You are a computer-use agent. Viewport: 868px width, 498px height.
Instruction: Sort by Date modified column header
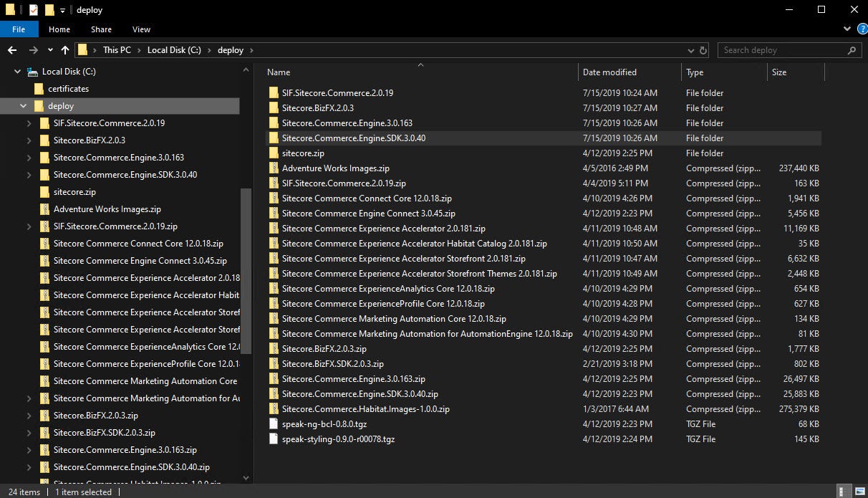[609, 72]
